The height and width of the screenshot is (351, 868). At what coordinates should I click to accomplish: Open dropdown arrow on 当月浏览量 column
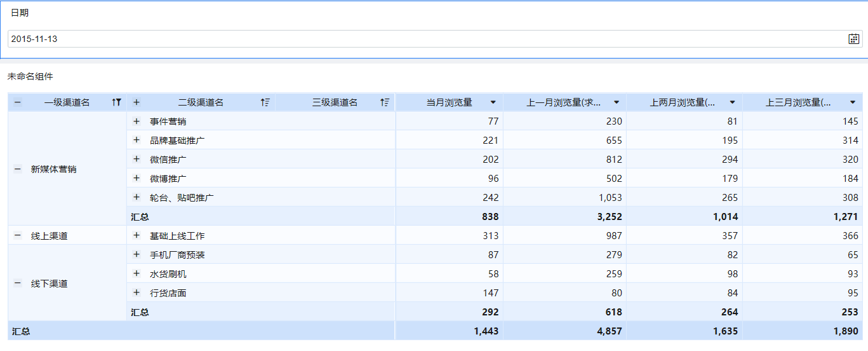493,102
